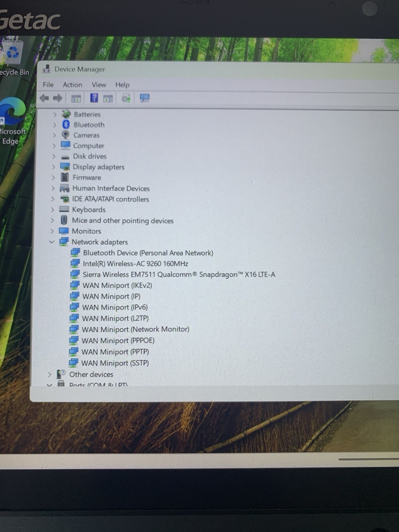Click the Forward arrow in the toolbar

[x=58, y=98]
